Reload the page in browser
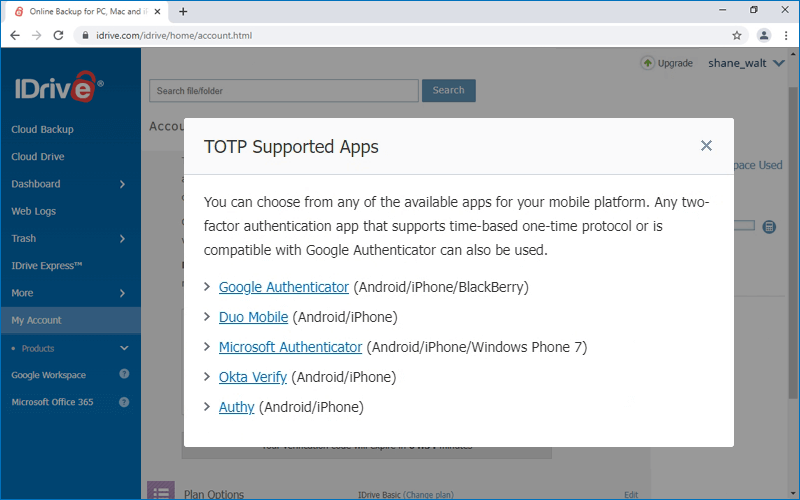800x500 pixels. 58,35
